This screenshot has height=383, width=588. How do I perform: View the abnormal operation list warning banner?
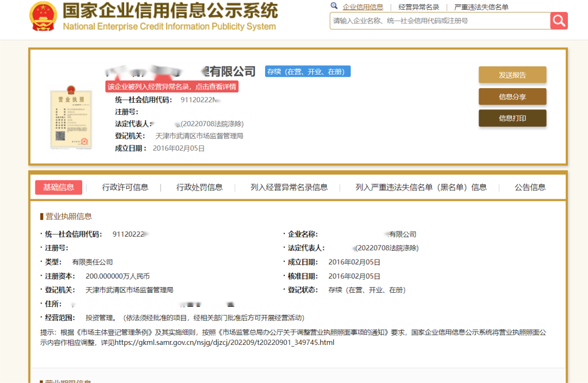coord(172,87)
